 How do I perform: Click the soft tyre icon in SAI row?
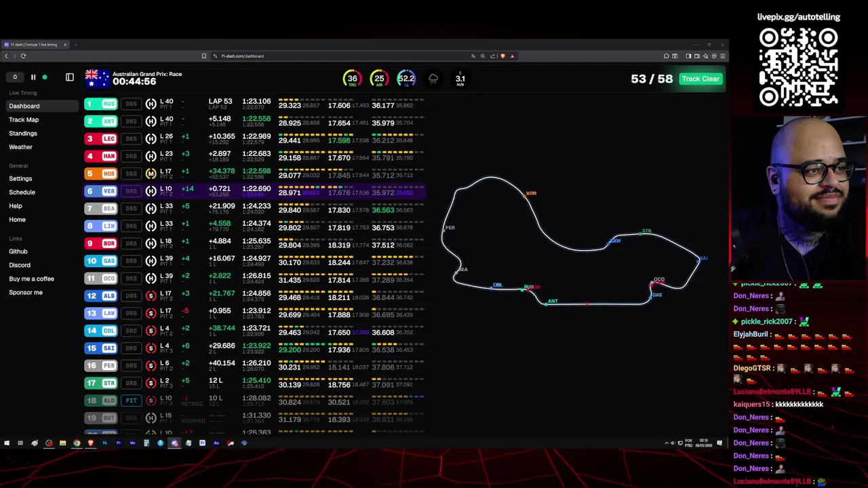coord(151,348)
